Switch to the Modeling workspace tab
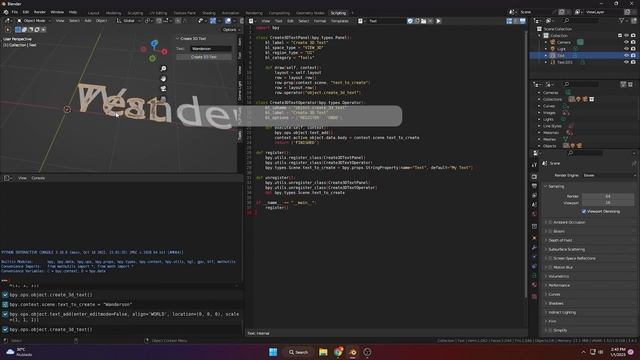Screen dimensions: 640x360 (113, 13)
